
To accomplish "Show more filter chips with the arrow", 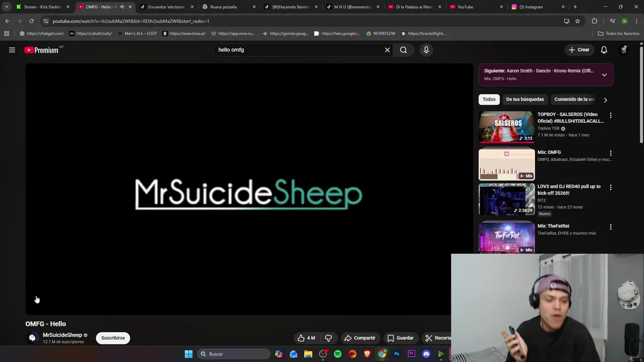I will point(605,100).
